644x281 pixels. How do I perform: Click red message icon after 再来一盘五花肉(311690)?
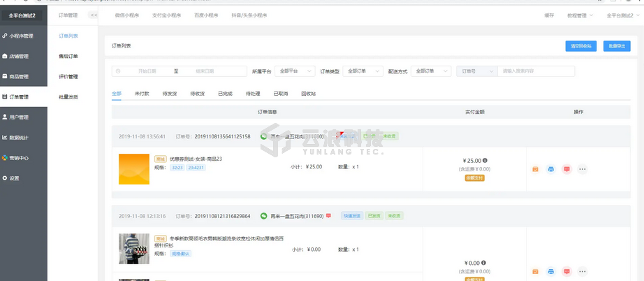point(328,216)
